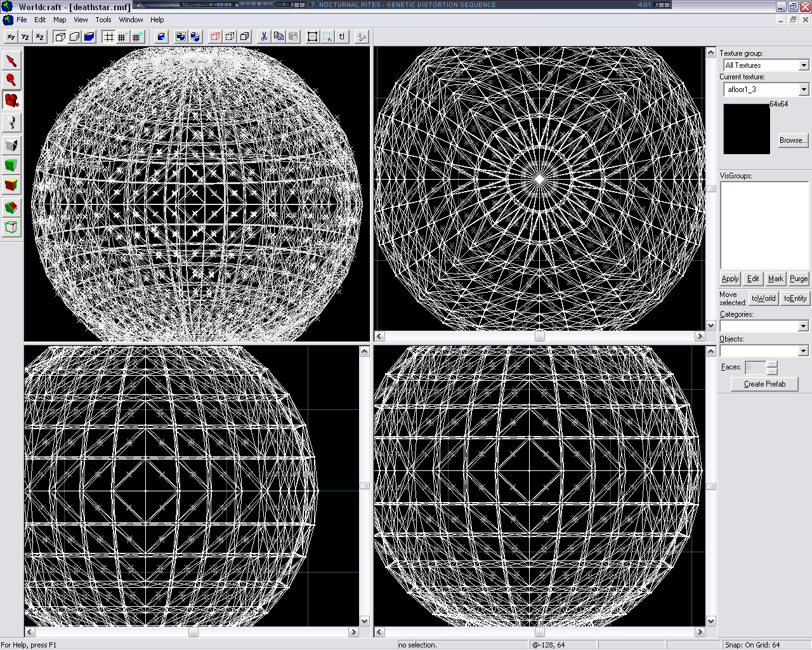Select the Clipping tool
The width and height of the screenshot is (812, 650).
[11, 207]
